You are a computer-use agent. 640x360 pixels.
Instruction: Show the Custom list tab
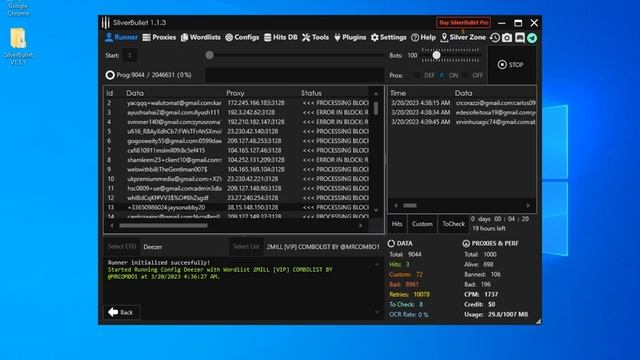click(422, 224)
